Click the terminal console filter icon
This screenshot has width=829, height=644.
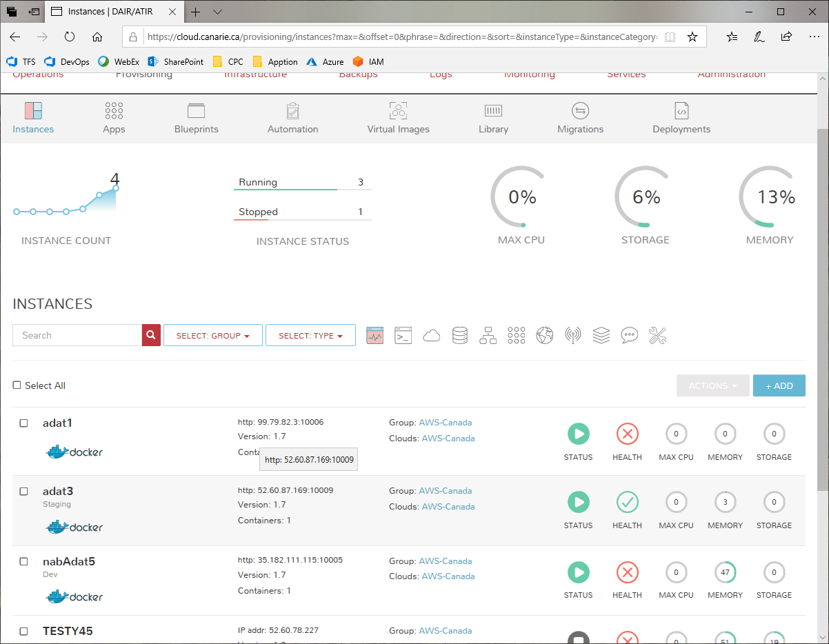click(x=403, y=335)
